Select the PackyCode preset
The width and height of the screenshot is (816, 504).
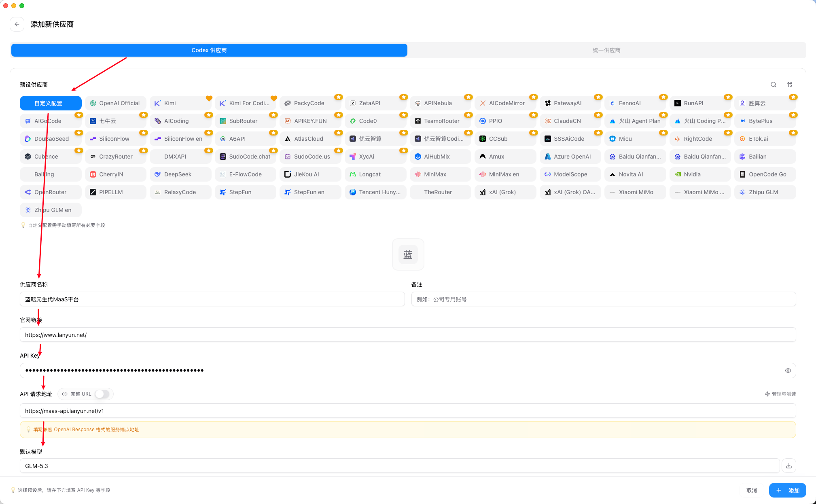[x=310, y=103]
